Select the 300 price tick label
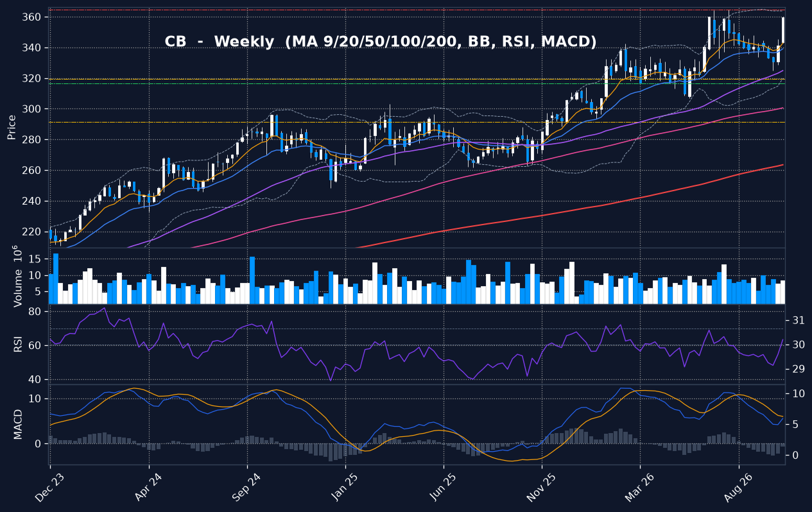Screen dimensions: 812x512 (x=33, y=109)
